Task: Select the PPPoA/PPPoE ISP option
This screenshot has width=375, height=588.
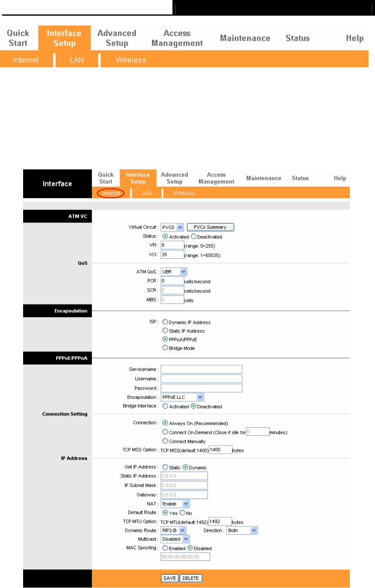Action: click(165, 339)
